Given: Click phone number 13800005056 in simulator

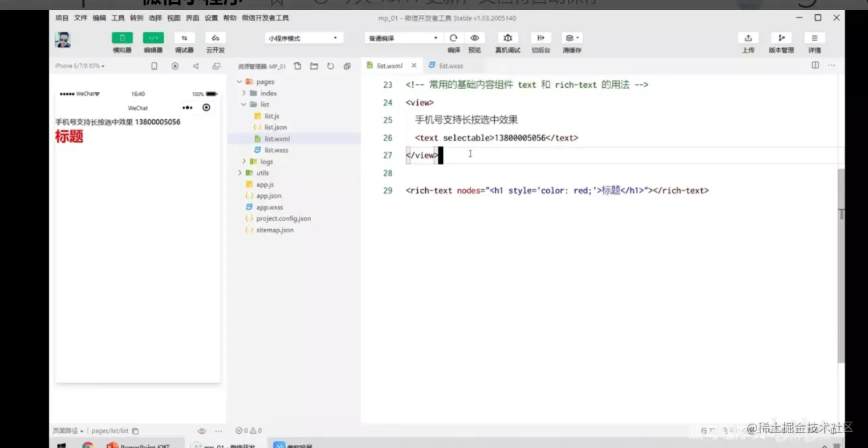Looking at the screenshot, I should click(158, 122).
